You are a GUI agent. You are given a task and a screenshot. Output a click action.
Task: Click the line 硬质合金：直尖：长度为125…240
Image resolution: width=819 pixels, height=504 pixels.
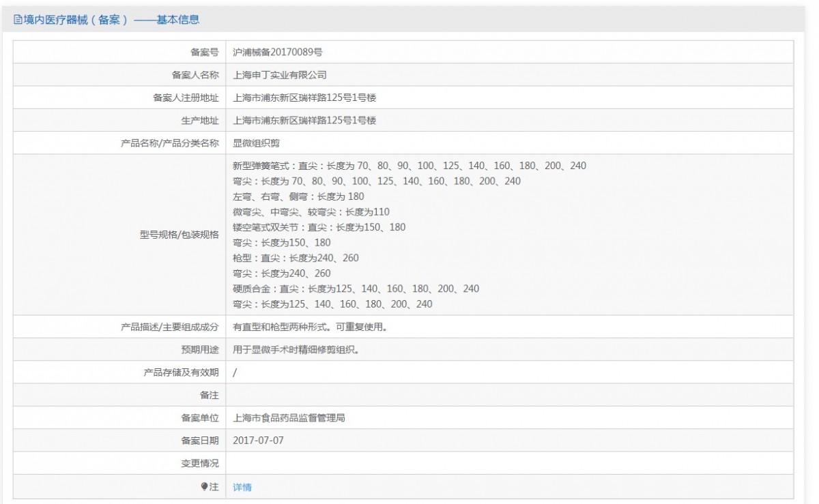pos(356,288)
